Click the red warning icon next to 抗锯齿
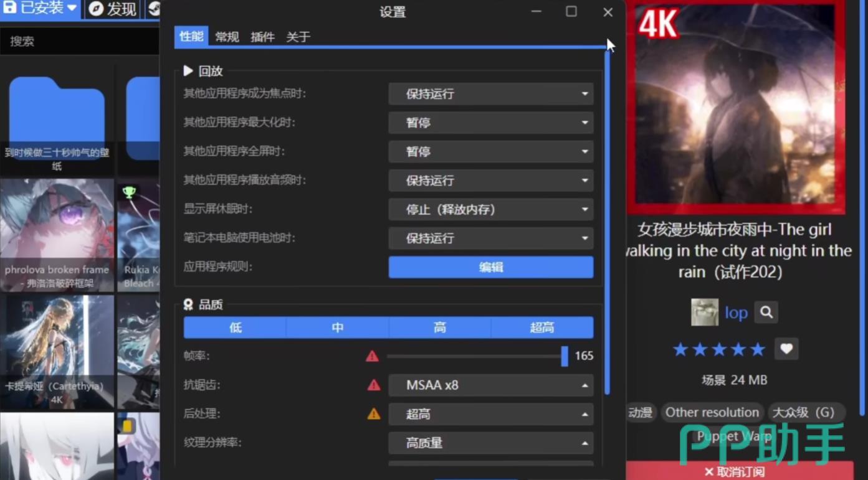The image size is (868, 480). point(374,385)
